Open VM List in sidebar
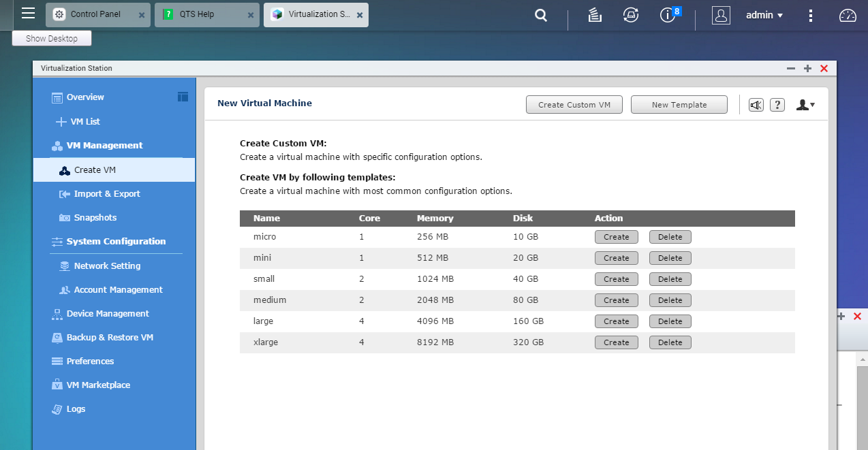This screenshot has width=868, height=450. 85,121
